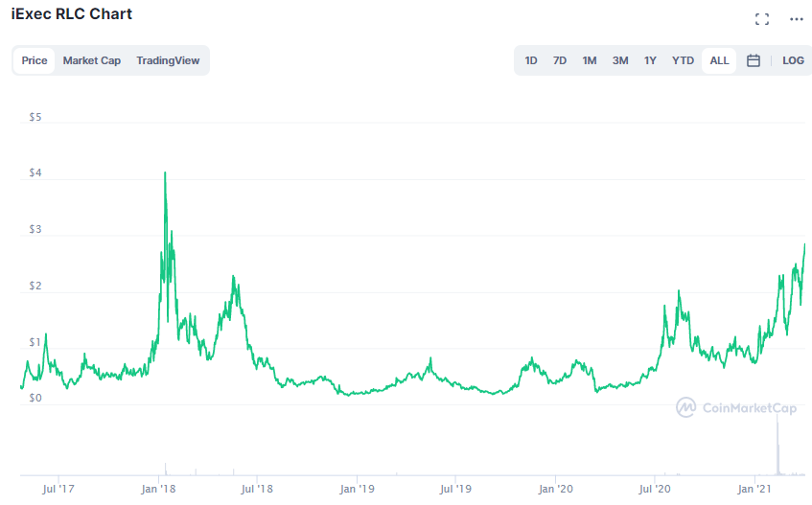Select the 1M time range
The height and width of the screenshot is (505, 812).
590,60
